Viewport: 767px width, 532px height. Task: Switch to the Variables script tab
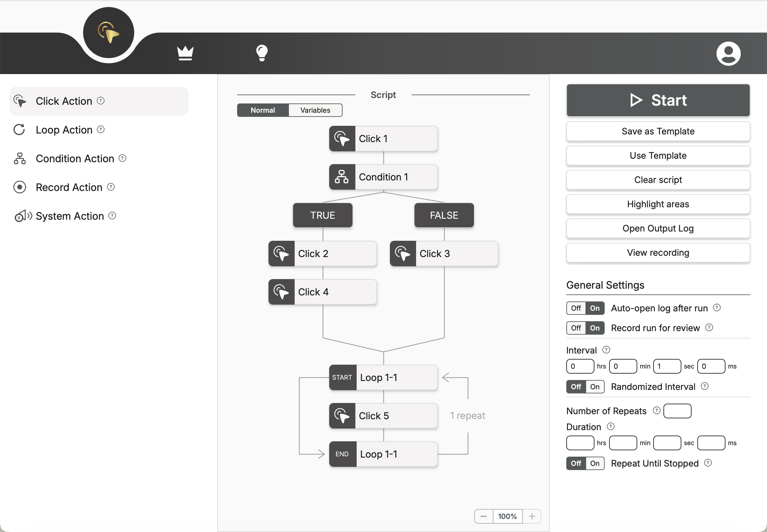[315, 110]
